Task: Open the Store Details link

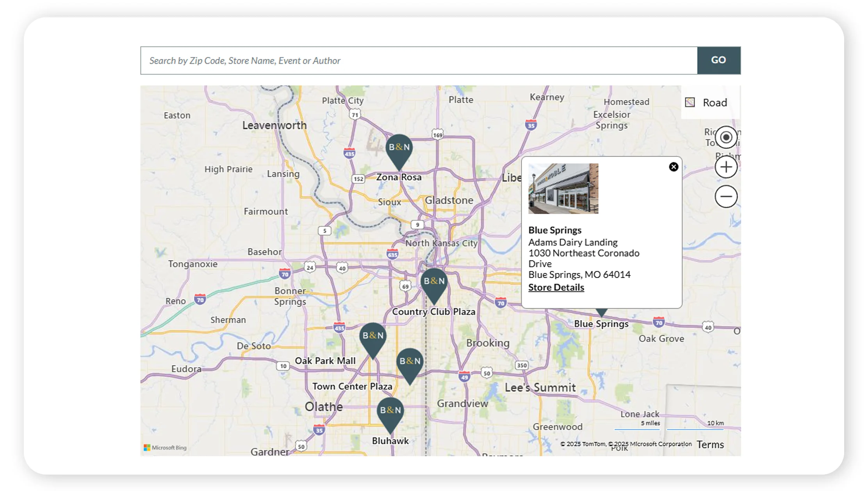Action: (556, 287)
